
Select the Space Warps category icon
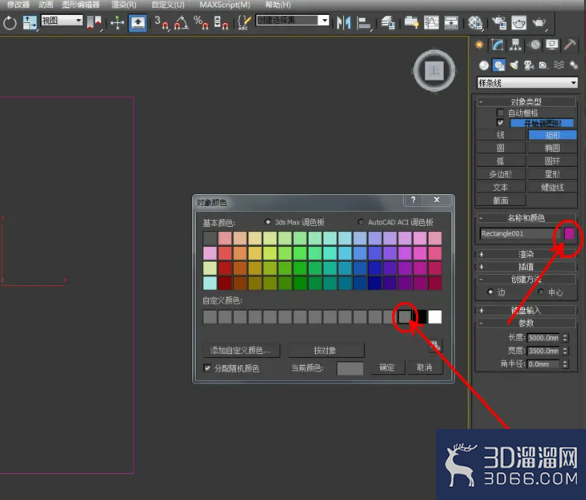pyautogui.click(x=559, y=65)
